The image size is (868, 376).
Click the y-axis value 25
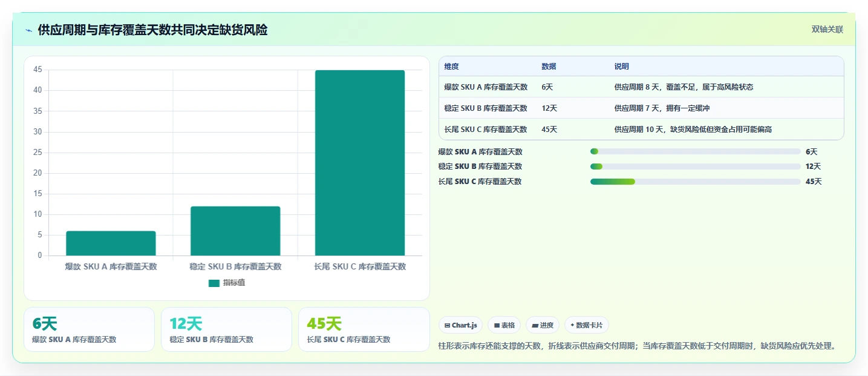[x=38, y=153]
